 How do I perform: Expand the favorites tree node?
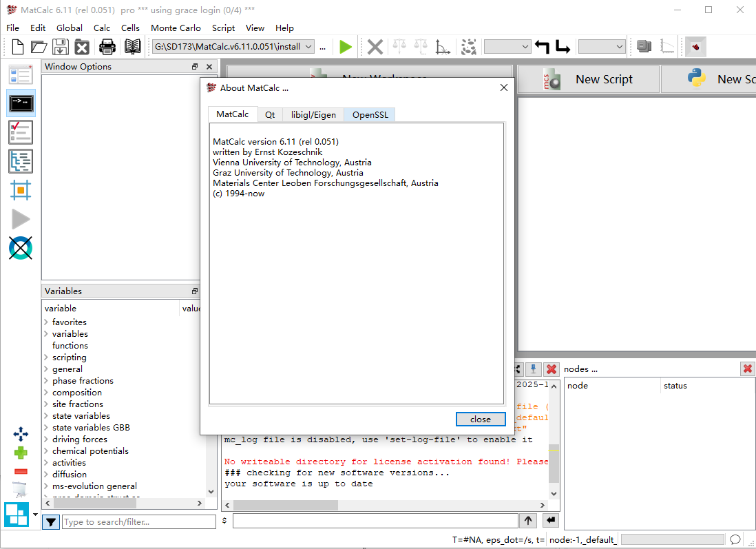pyautogui.click(x=46, y=322)
